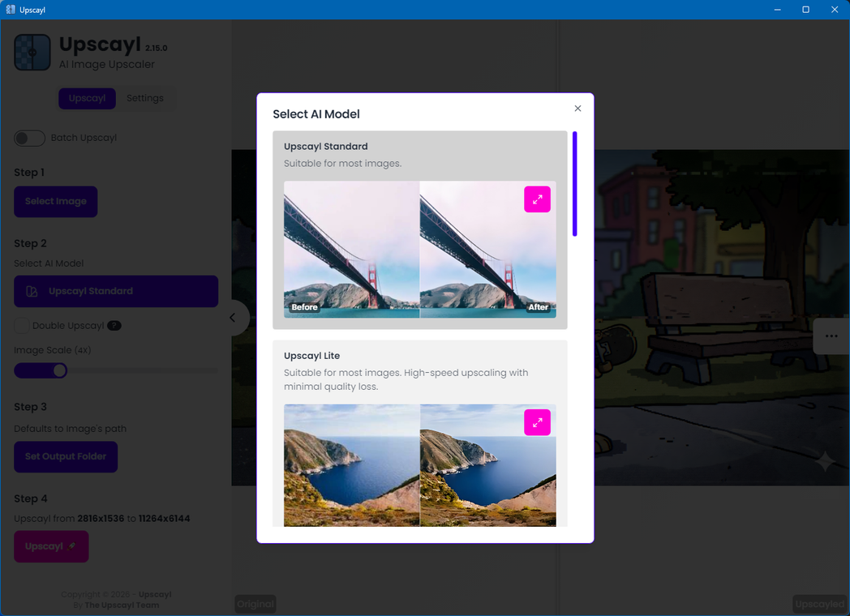Viewport: 850px width, 616px height.
Task: Collapse the sidebar with the chevron arrow
Action: tap(233, 318)
